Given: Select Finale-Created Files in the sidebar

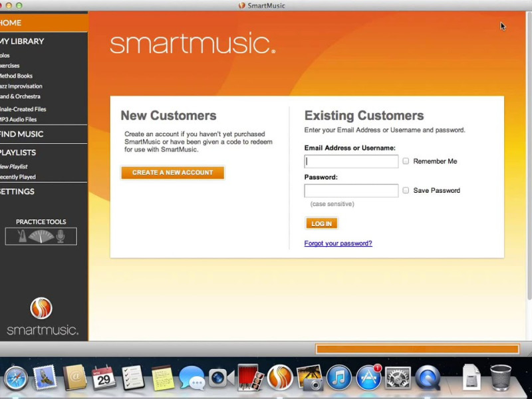Looking at the screenshot, I should (23, 109).
